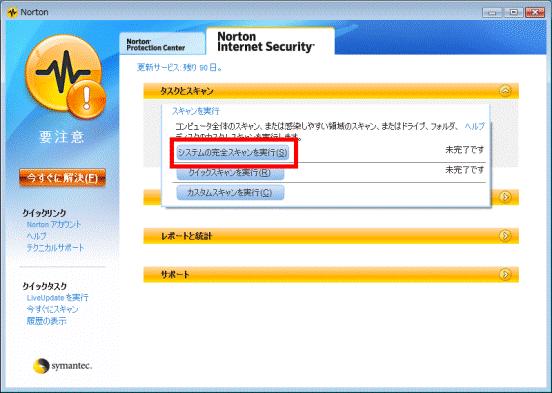Click the レポートと統計 header bar
Viewport: 552px width, 393px height.
331,236
